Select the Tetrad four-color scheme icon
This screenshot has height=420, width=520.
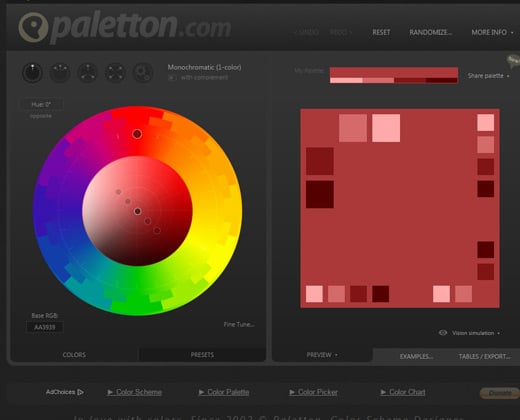pos(115,72)
